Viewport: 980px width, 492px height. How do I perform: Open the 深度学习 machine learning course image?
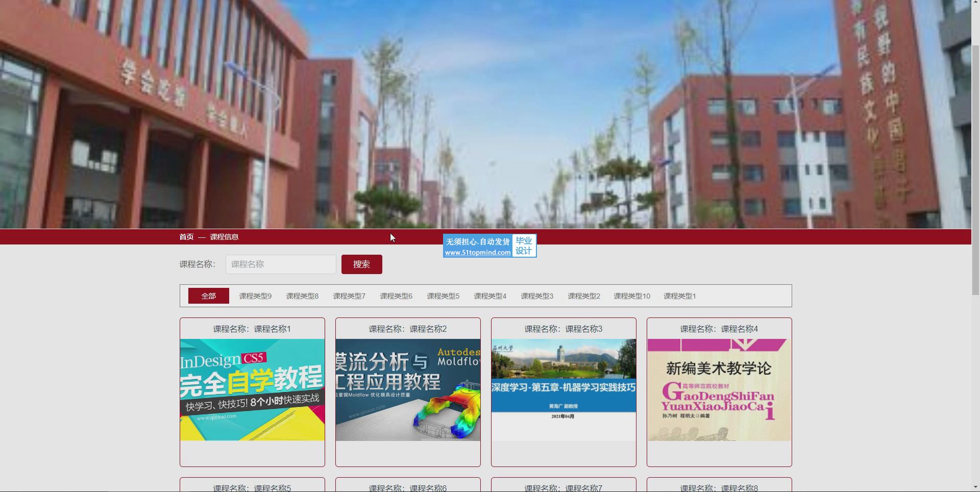pyautogui.click(x=563, y=389)
